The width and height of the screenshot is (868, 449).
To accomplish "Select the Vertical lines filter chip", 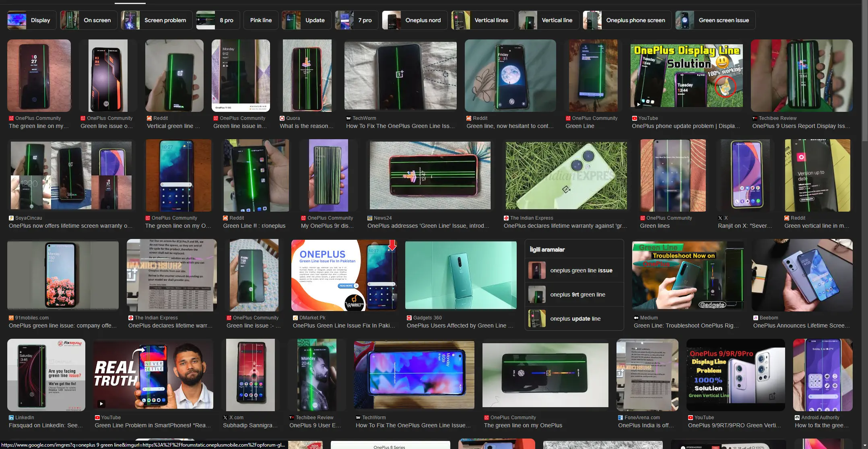I will pyautogui.click(x=482, y=20).
